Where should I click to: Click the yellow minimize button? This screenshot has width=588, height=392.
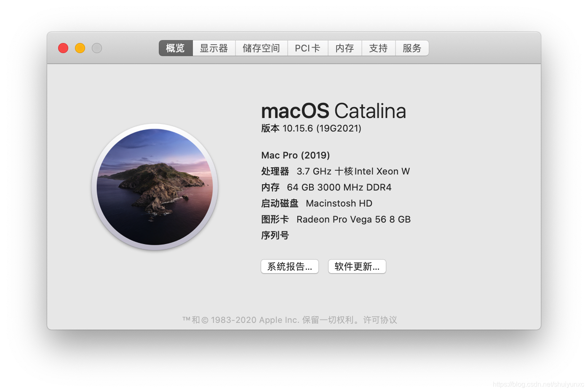tap(80, 48)
